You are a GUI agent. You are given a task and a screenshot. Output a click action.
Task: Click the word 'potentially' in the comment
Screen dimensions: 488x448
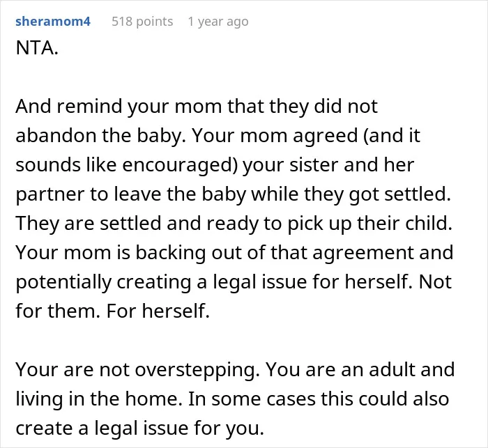63,282
